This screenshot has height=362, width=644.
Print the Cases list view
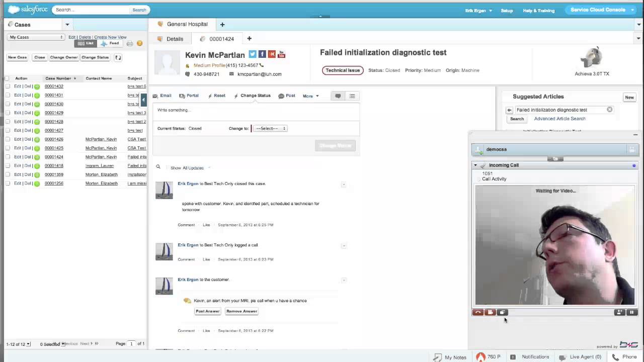click(130, 44)
